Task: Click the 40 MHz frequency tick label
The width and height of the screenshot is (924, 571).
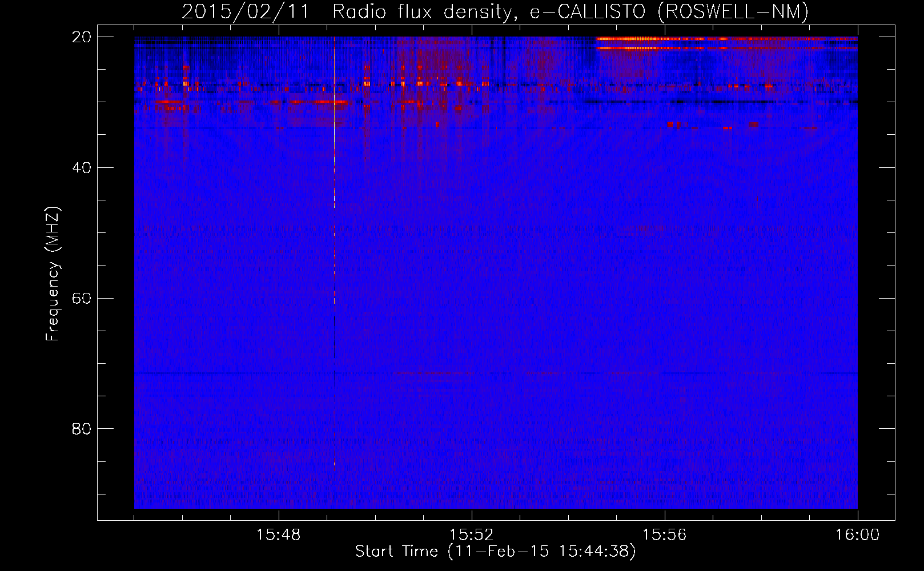Action: click(x=82, y=168)
